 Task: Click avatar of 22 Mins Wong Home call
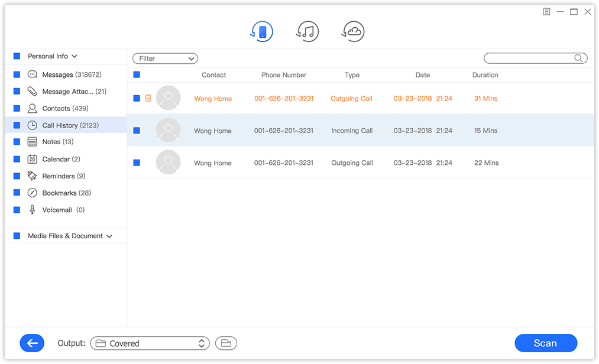pyautogui.click(x=168, y=162)
